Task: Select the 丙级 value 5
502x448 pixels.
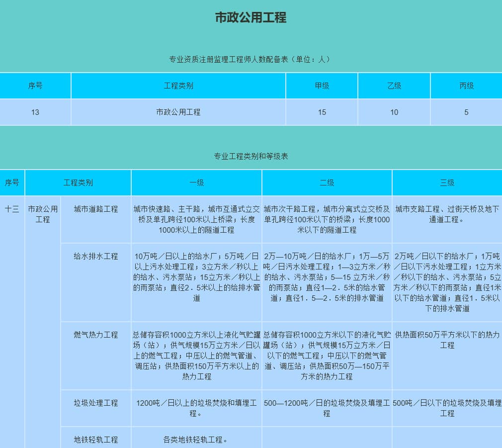Action: point(467,112)
